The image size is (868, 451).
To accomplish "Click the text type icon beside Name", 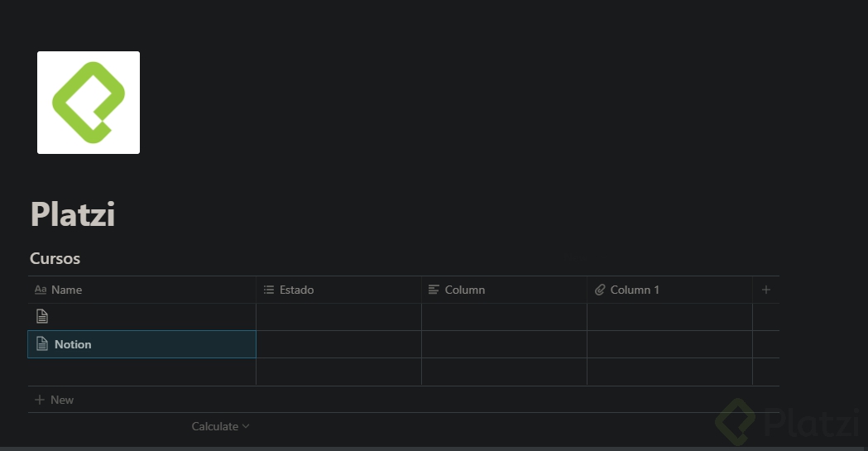I will point(40,290).
